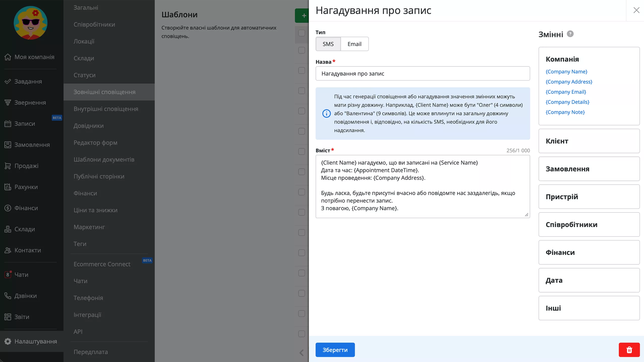Open Чати via its chat icon in the sidebar
Image resolution: width=644 pixels, height=362 pixels.
pos(8,275)
